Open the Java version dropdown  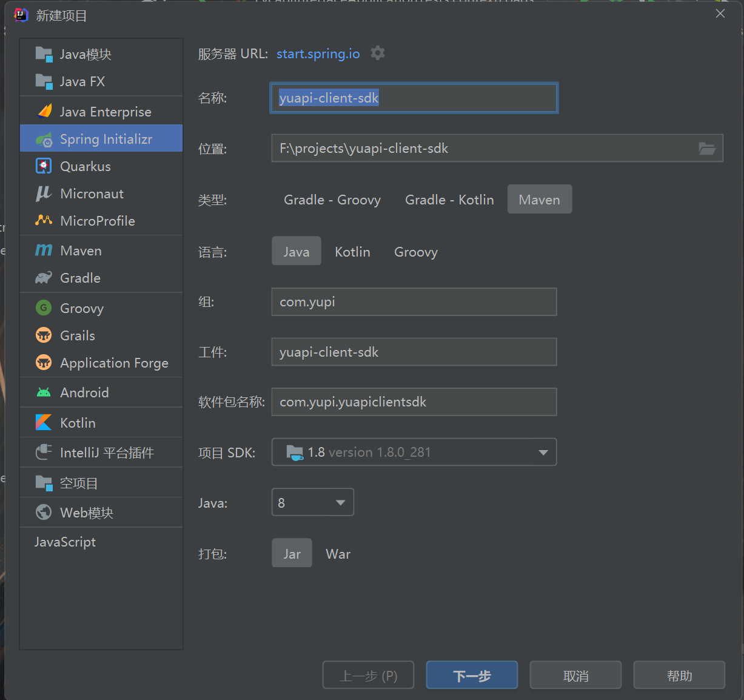pyautogui.click(x=313, y=502)
